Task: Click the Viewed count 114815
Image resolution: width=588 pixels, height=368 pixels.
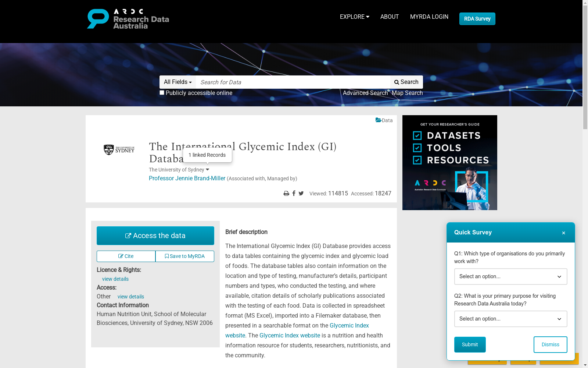Action: pos(338,193)
